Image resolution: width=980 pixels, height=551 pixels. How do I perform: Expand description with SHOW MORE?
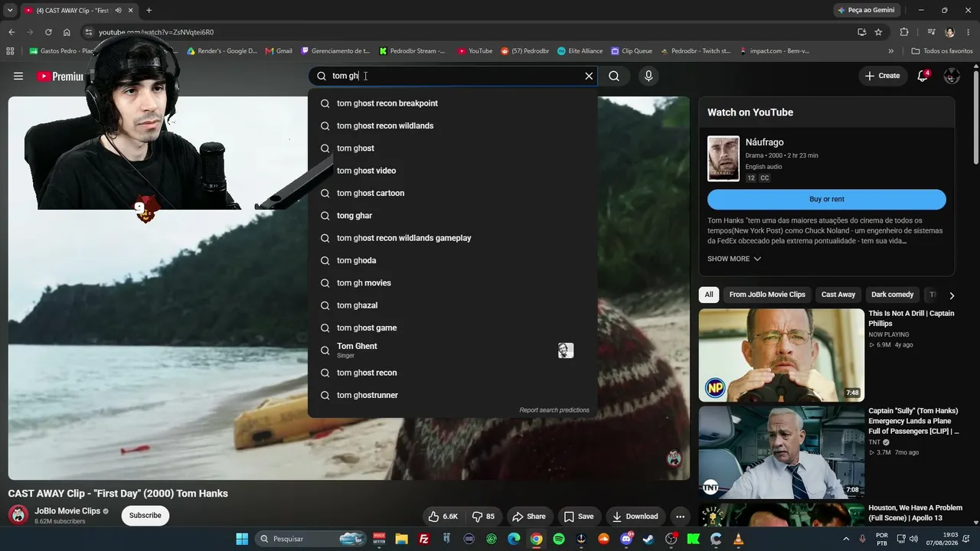click(x=734, y=259)
